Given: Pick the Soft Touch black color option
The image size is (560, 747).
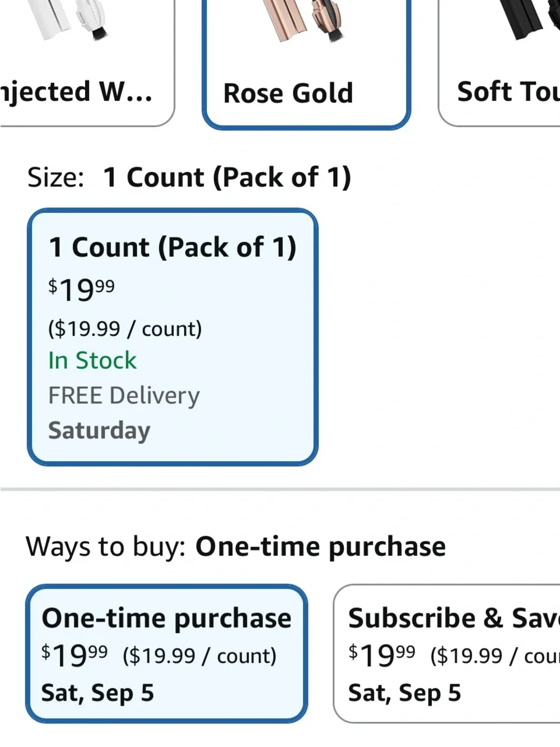Looking at the screenshot, I should pos(499,63).
